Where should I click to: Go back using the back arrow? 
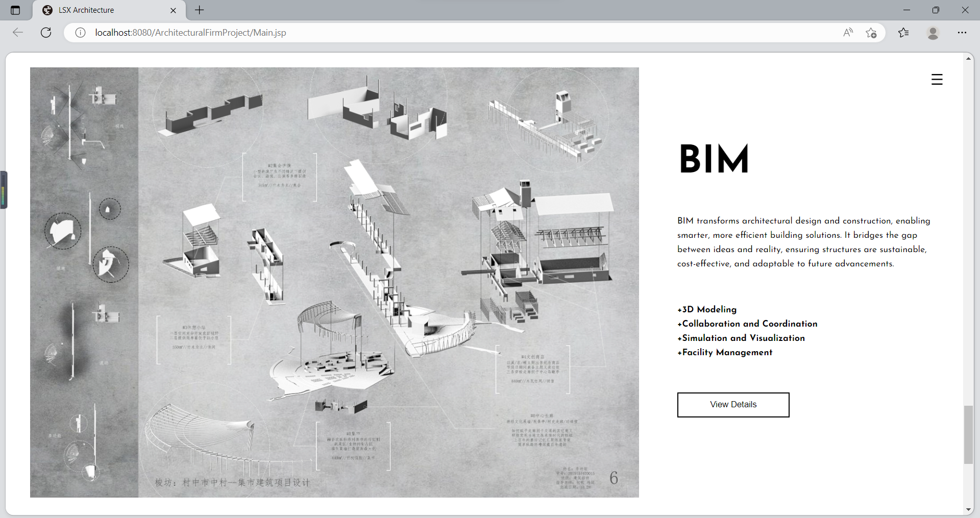tap(18, 33)
